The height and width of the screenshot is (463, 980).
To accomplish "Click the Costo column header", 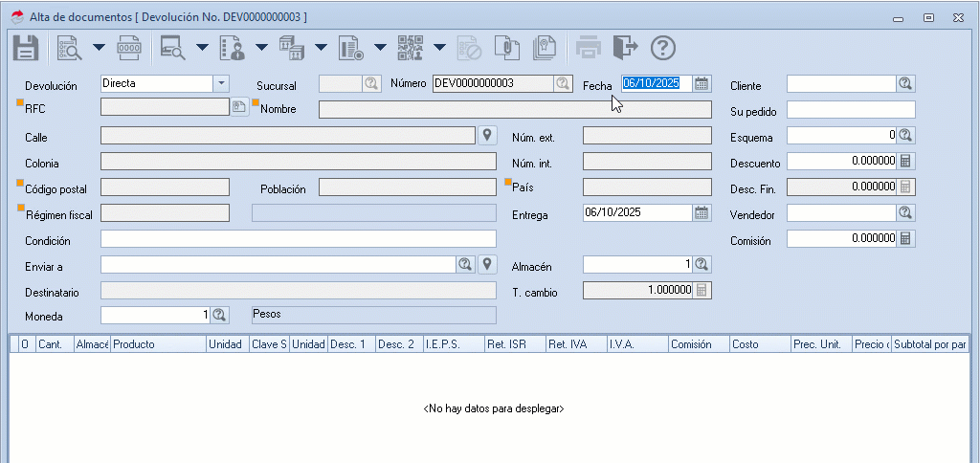I will tap(759, 343).
